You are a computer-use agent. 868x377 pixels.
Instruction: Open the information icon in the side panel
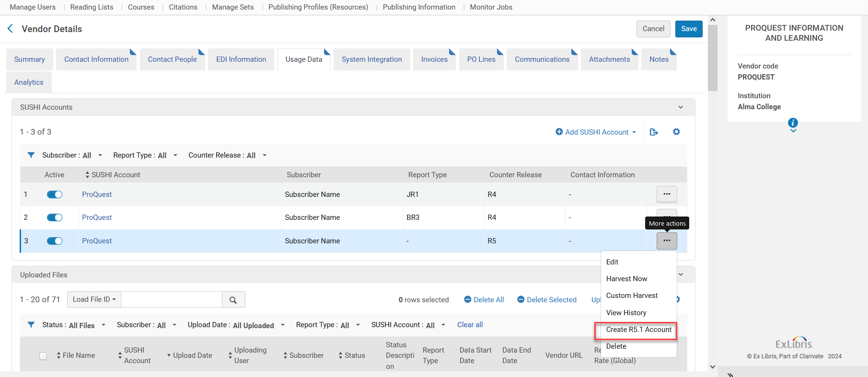(793, 123)
